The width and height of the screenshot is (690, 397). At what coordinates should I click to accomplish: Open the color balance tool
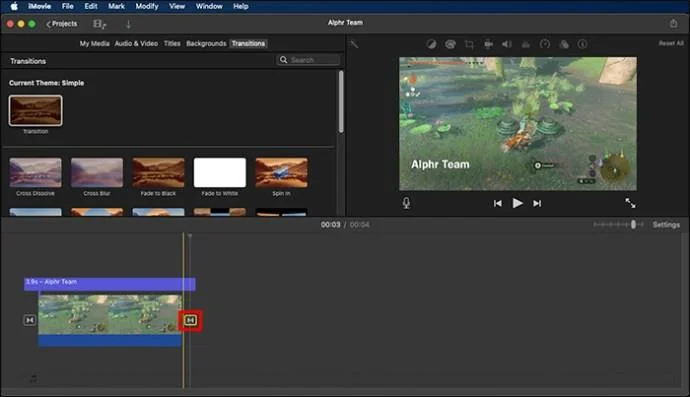[431, 44]
